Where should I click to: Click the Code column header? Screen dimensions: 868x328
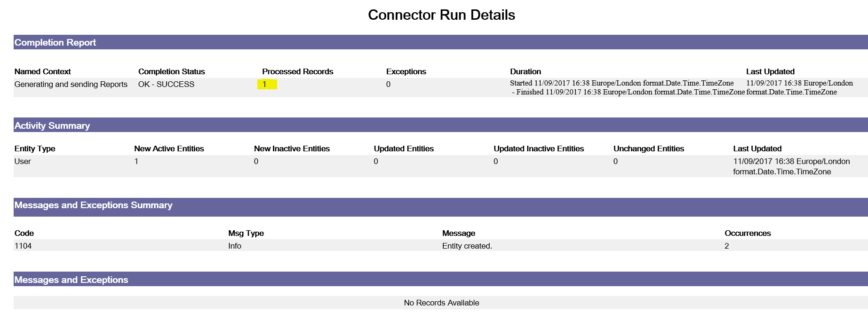pyautogui.click(x=24, y=233)
